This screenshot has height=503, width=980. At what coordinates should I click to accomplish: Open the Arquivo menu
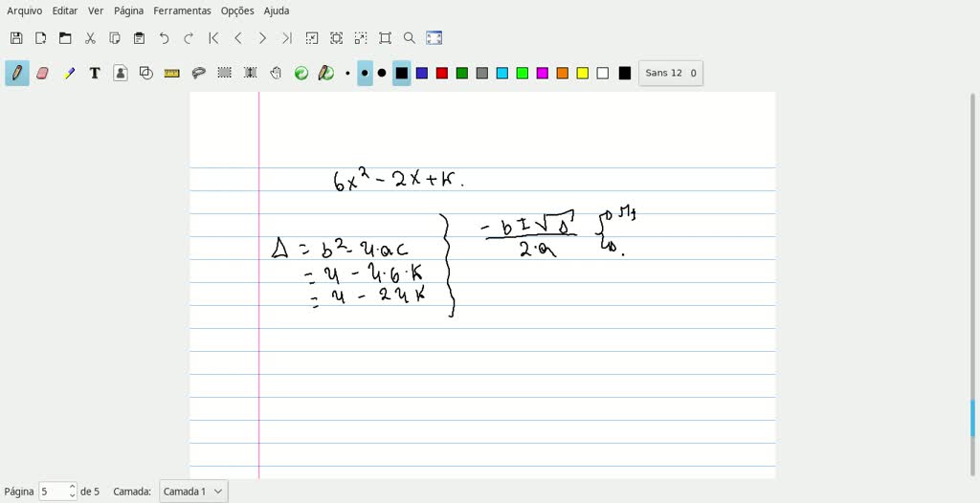point(24,11)
